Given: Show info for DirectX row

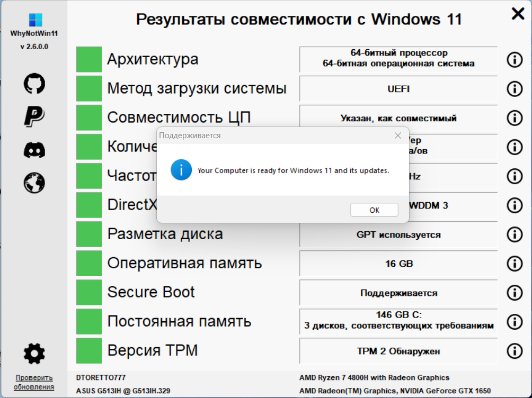Looking at the screenshot, I should (x=515, y=205).
